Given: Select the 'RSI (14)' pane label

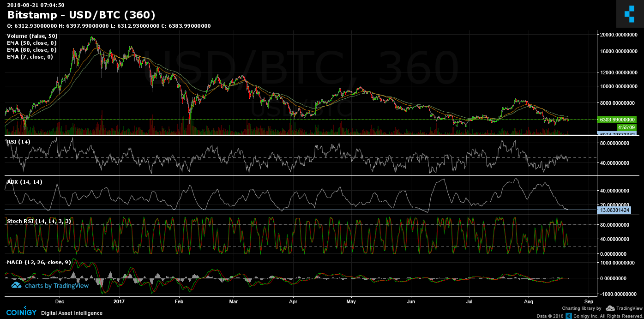Looking at the screenshot, I should (18, 142).
